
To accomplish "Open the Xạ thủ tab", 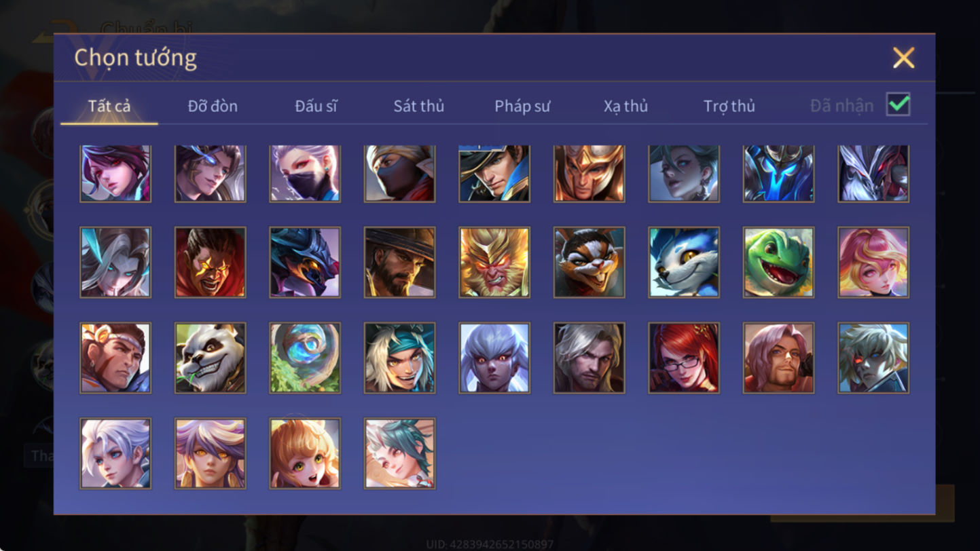I will [x=625, y=106].
